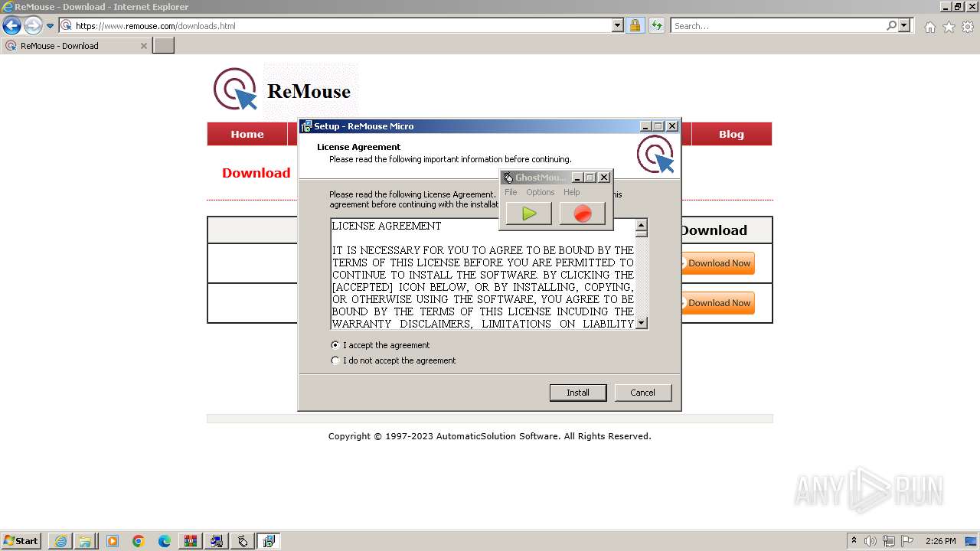This screenshot has width=980, height=551.
Task: Click Internet Explorer's Forward arrow
Action: click(x=33, y=26)
